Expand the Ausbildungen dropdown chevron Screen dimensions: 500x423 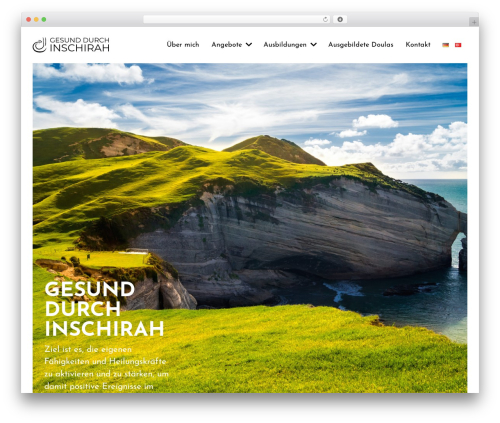[x=313, y=45]
